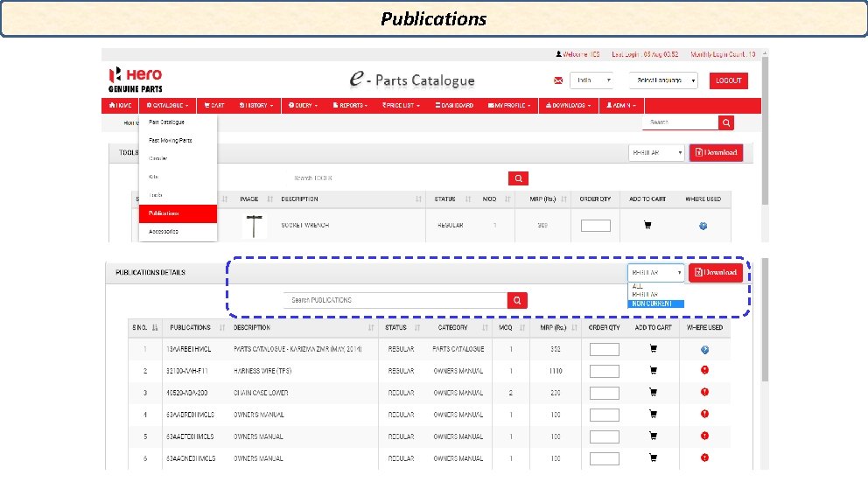
Task: Open the India country dropdown
Action: point(591,80)
